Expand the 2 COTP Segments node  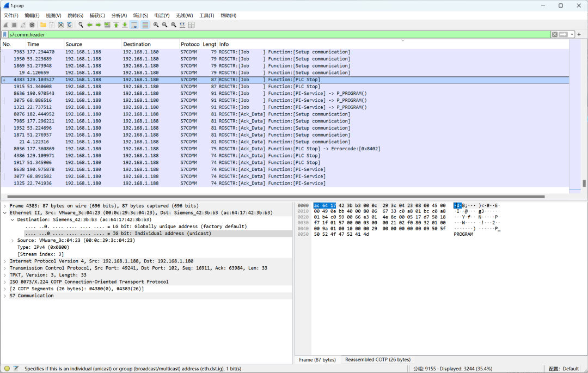click(x=4, y=289)
